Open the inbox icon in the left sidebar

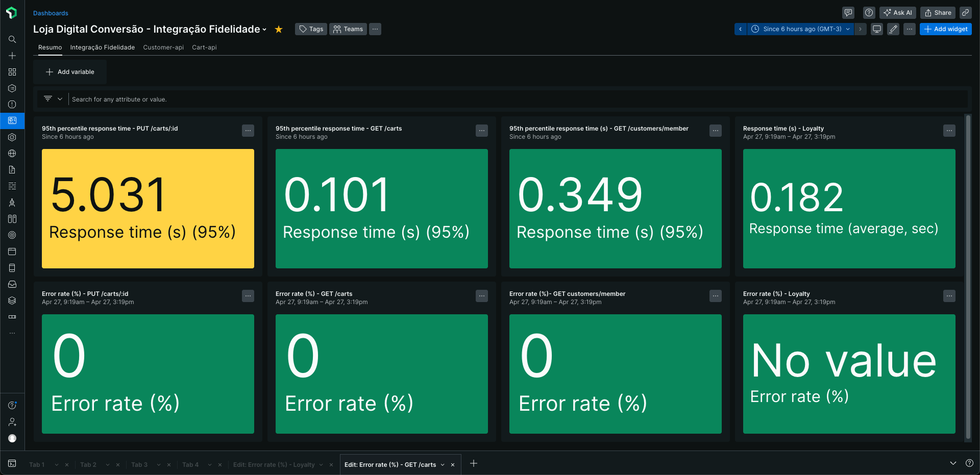[x=12, y=284]
